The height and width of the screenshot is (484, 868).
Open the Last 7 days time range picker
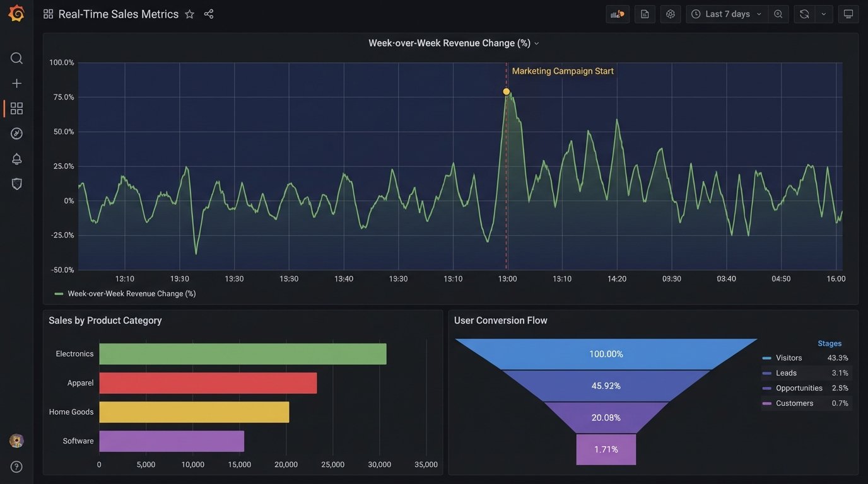[x=725, y=13]
